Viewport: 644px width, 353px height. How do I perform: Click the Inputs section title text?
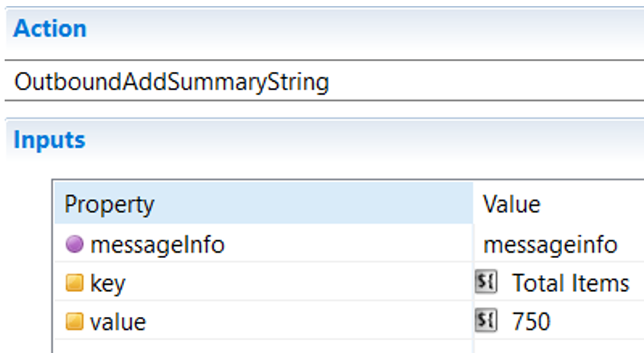click(49, 140)
